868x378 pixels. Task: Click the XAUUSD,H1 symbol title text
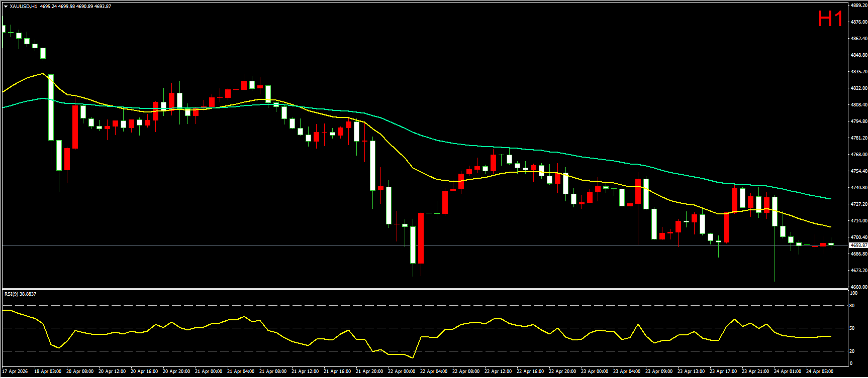[x=23, y=7]
